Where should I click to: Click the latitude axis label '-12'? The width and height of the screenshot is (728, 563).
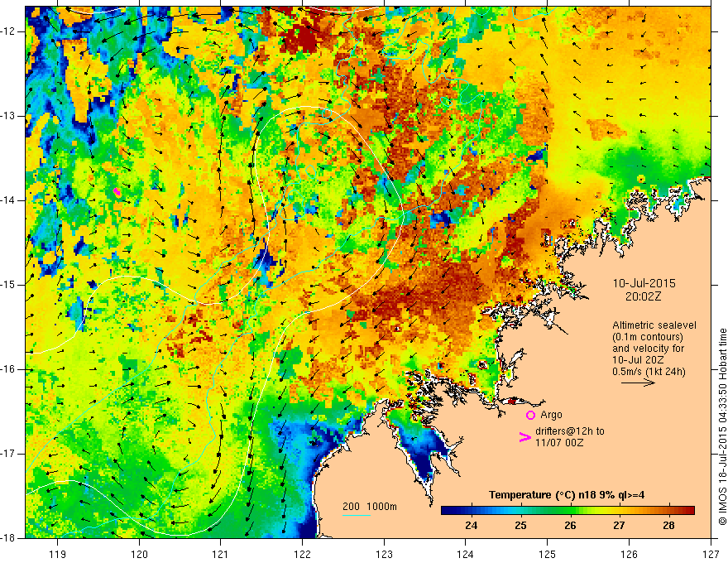tap(9, 31)
